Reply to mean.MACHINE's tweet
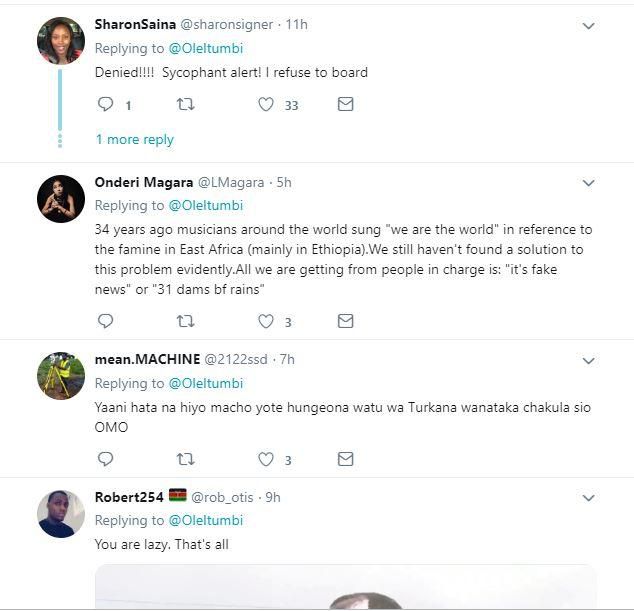Image resolution: width=634 pixels, height=611 pixels. point(106,459)
